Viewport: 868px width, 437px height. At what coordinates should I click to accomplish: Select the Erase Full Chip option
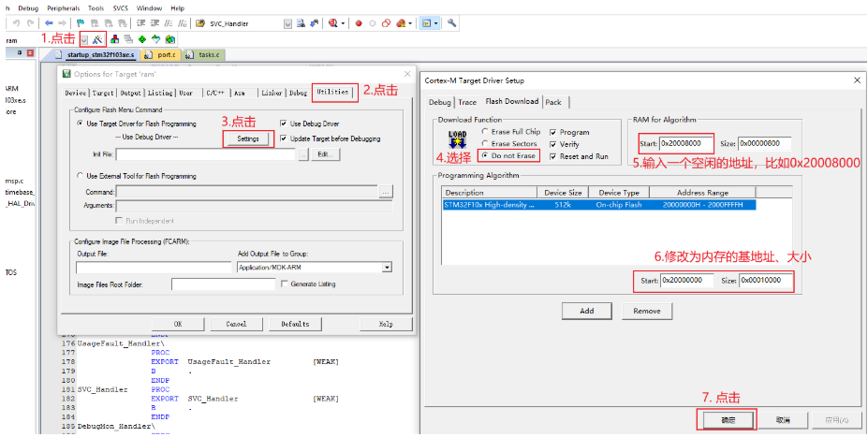coord(510,132)
